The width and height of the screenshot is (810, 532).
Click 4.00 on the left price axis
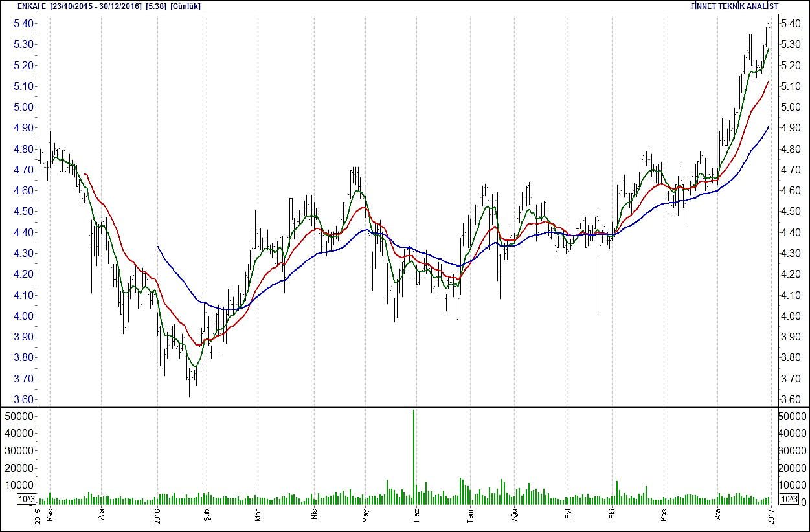coord(23,316)
